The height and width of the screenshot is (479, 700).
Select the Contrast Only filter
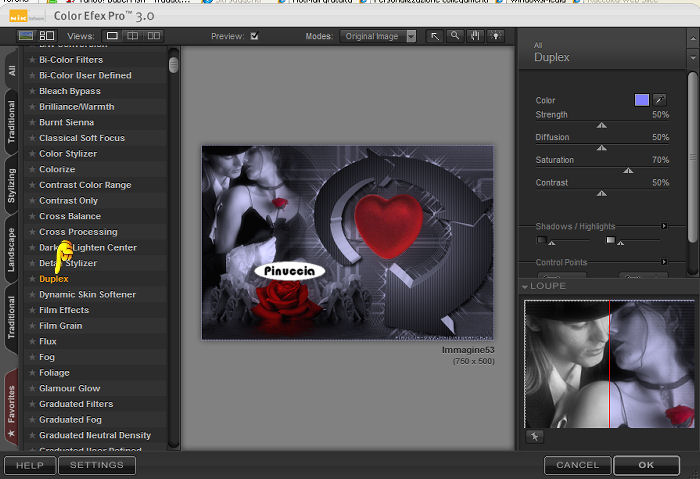[x=68, y=200]
